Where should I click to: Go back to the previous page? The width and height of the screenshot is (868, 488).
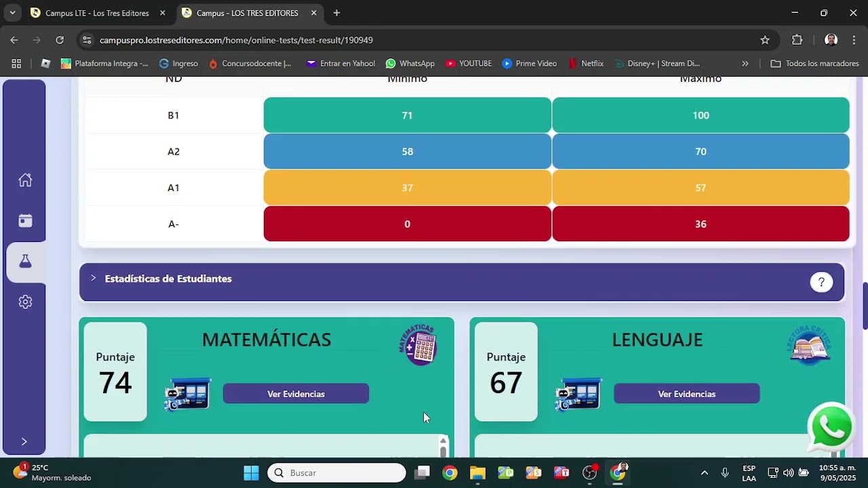[x=14, y=40]
